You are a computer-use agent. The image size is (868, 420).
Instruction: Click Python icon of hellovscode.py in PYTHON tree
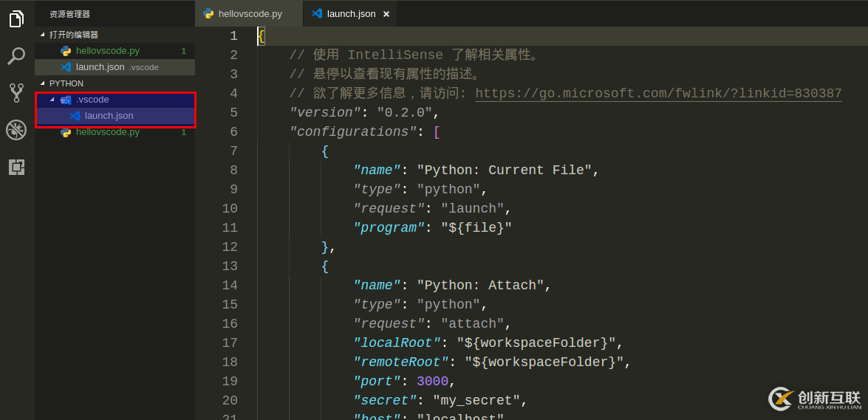66,132
